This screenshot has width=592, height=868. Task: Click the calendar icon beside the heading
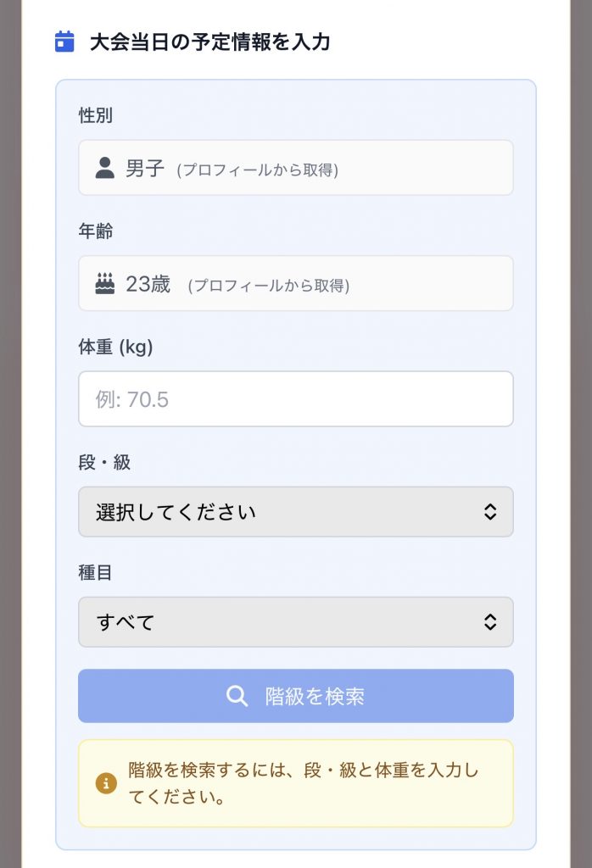64,42
